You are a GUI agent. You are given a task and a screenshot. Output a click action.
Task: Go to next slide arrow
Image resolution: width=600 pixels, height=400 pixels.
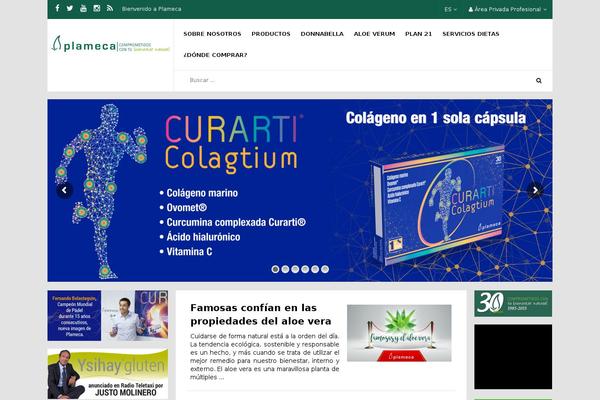coord(535,190)
